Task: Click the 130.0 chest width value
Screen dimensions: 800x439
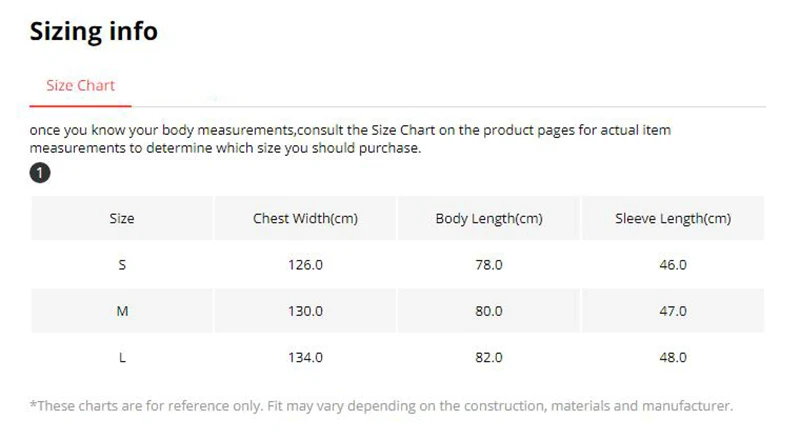Action: pyautogui.click(x=305, y=311)
